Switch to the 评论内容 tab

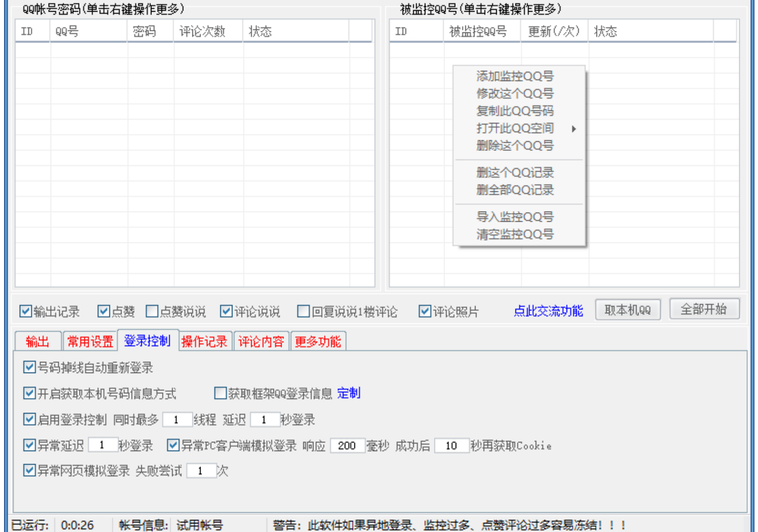pos(261,341)
